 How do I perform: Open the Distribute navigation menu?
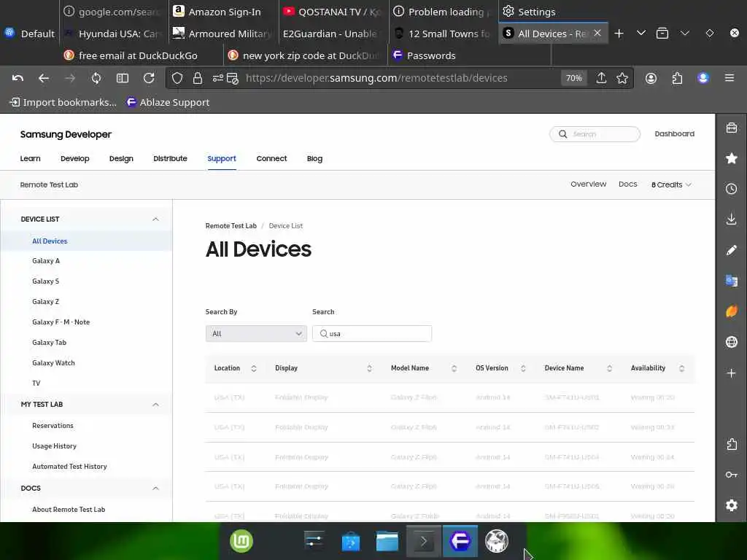(170, 158)
